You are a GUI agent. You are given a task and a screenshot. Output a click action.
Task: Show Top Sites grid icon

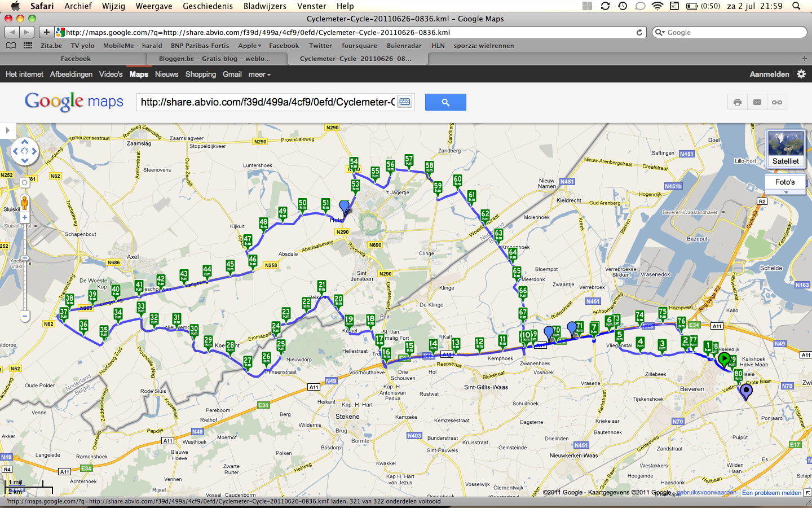[28, 46]
